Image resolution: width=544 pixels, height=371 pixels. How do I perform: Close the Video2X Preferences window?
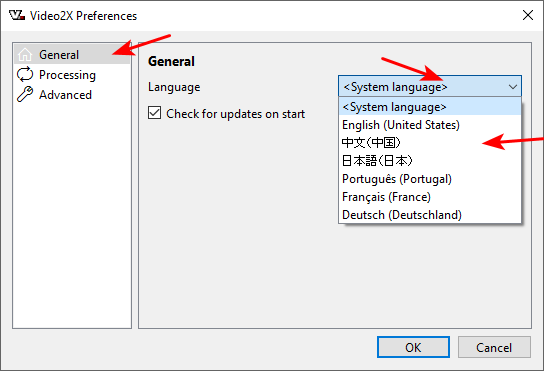point(528,15)
